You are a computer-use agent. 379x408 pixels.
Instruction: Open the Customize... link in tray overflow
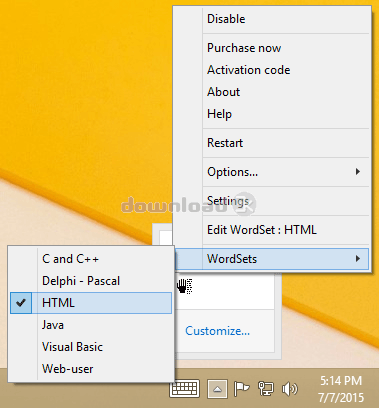tap(217, 331)
